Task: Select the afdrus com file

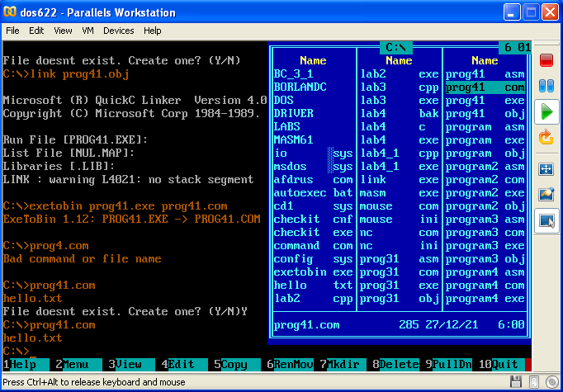Action: (315, 179)
